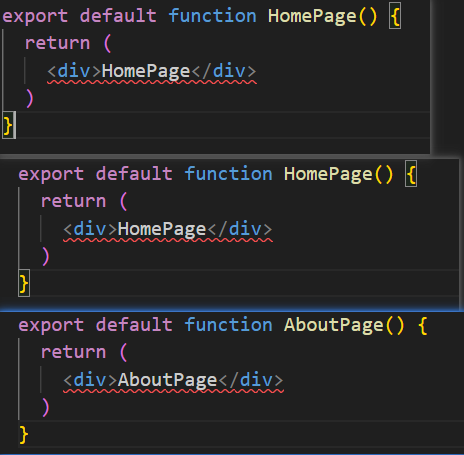This screenshot has width=464, height=455.
Task: Click the opening brace after AboutPage()
Action: pyautogui.click(x=422, y=326)
